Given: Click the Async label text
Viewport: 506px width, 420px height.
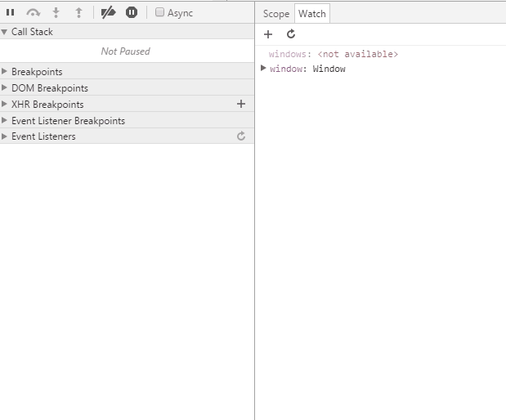Looking at the screenshot, I should click(180, 13).
